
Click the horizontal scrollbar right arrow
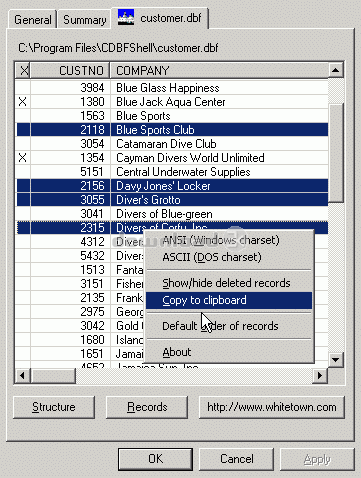point(320,376)
